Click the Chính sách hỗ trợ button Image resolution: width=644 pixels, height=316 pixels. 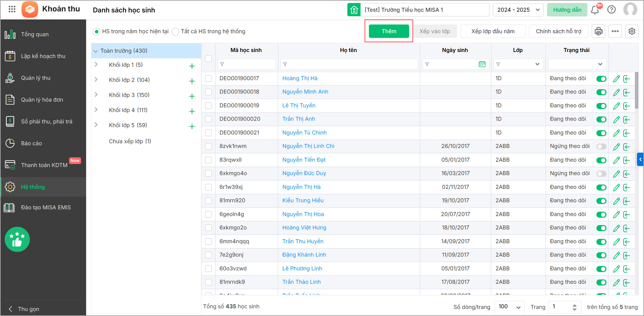coord(559,31)
